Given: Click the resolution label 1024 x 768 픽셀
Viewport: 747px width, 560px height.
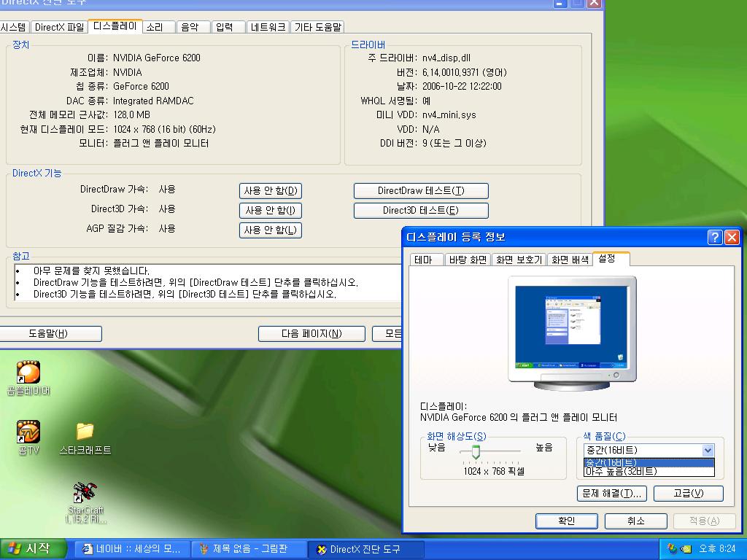Looking at the screenshot, I should point(494,472).
